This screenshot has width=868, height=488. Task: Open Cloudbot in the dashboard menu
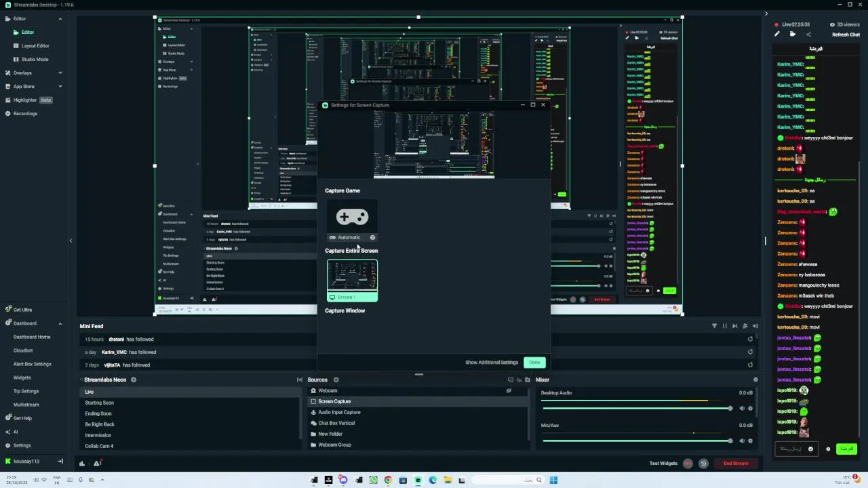23,350
